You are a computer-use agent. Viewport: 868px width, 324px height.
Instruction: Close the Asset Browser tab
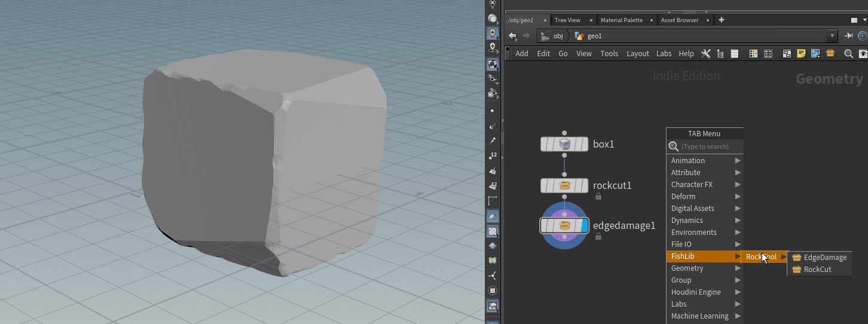708,20
